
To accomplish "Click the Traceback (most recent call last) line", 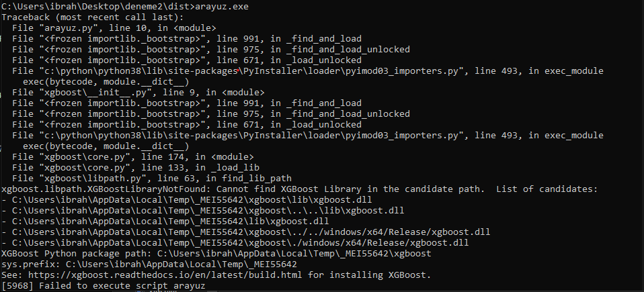I will click(x=92, y=17).
